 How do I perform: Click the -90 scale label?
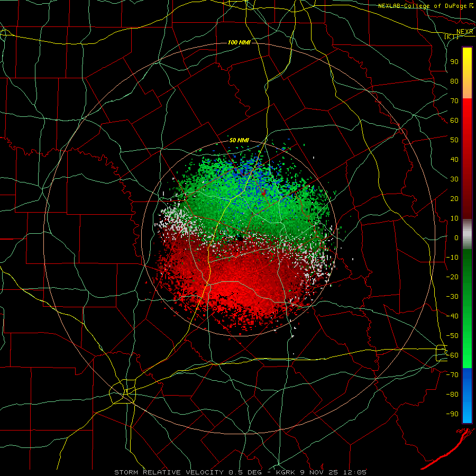(452, 414)
